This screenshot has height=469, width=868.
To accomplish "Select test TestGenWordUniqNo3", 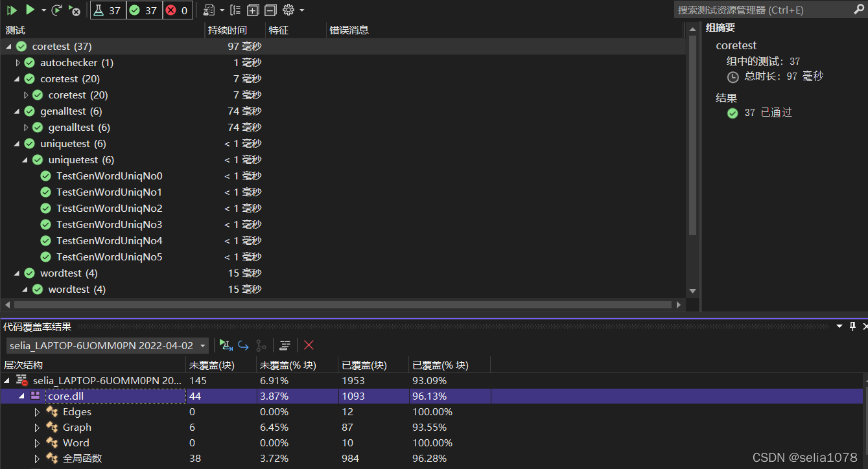I will [x=342, y=225].
